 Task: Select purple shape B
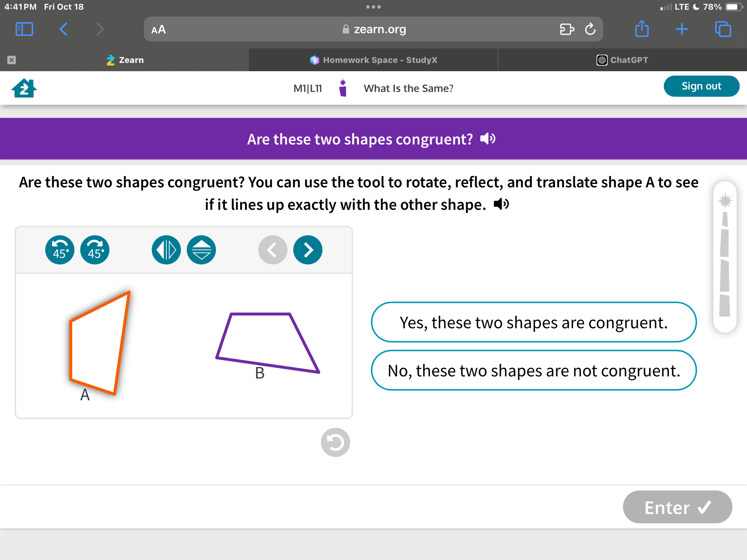[267, 343]
